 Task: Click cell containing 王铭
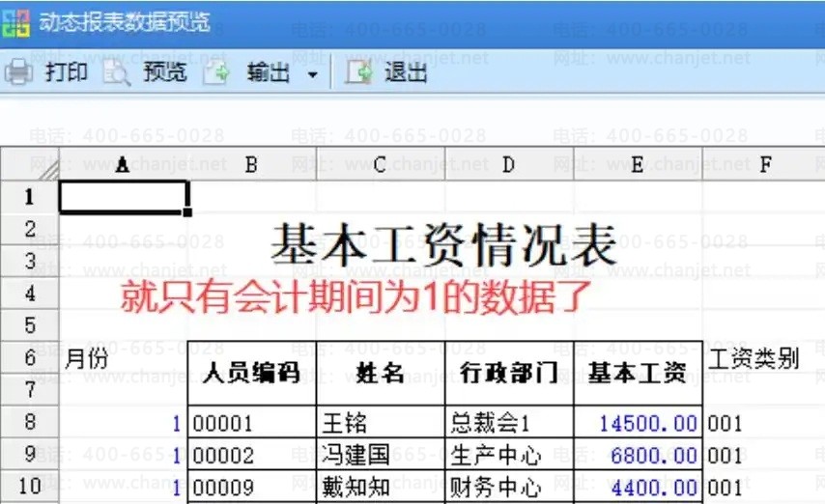[381, 423]
